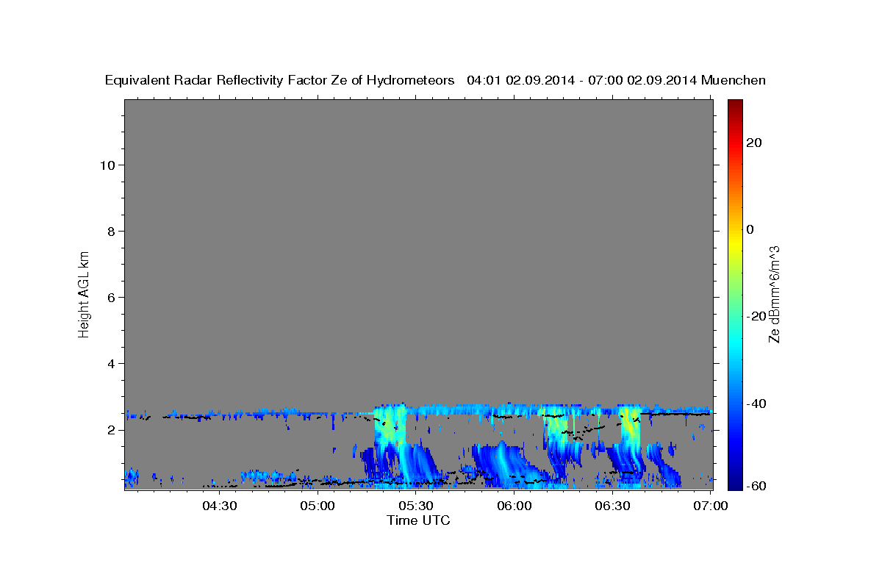Click the 06:00 time tick label
882x588 pixels.
pyautogui.click(x=514, y=506)
